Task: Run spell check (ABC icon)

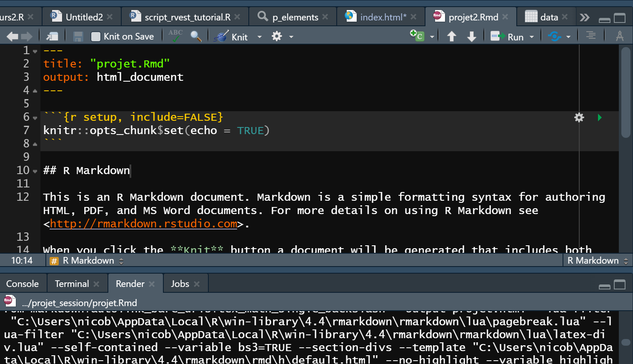Action: click(x=175, y=36)
